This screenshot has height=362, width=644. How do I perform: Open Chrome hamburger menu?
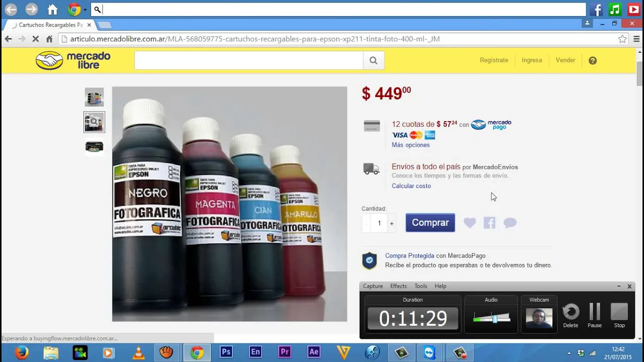636,39
